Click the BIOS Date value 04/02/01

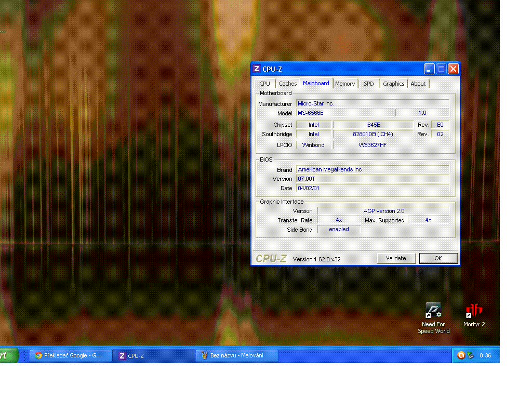click(373, 188)
